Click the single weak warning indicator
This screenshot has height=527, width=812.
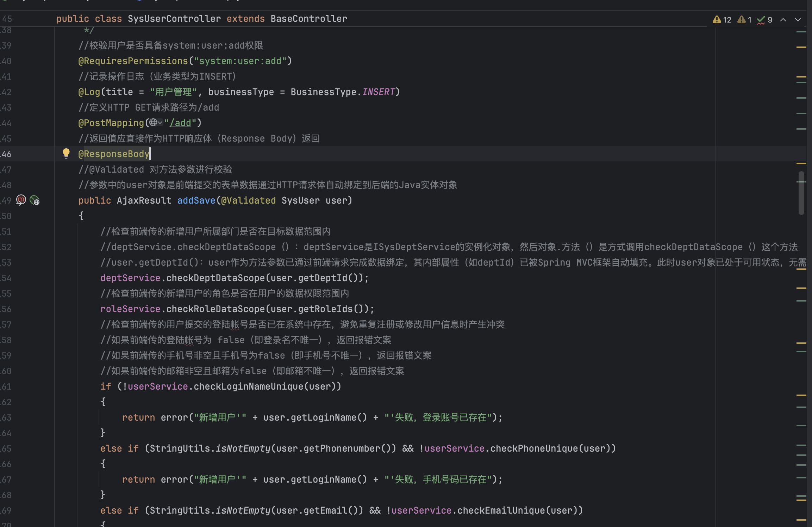[x=745, y=20]
